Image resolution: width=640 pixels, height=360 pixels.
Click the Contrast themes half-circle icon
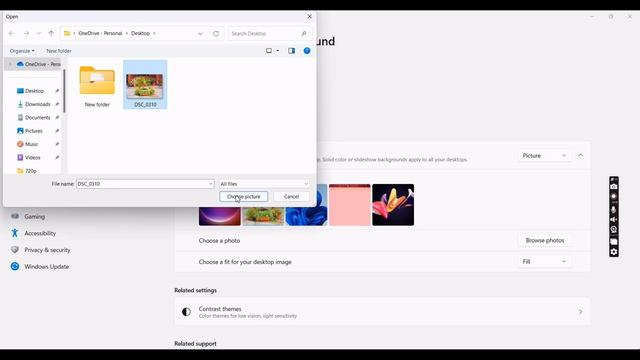tap(187, 312)
